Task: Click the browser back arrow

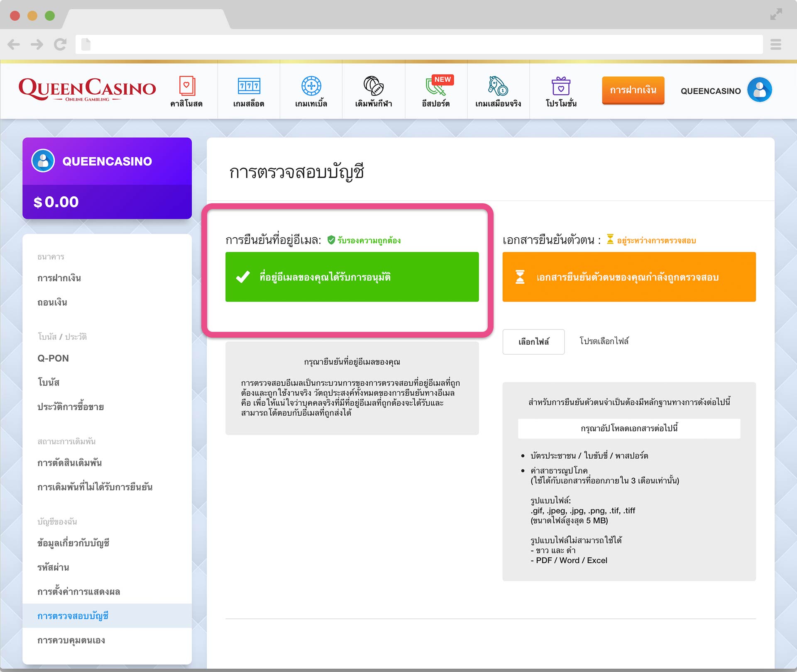Action: pos(13,44)
